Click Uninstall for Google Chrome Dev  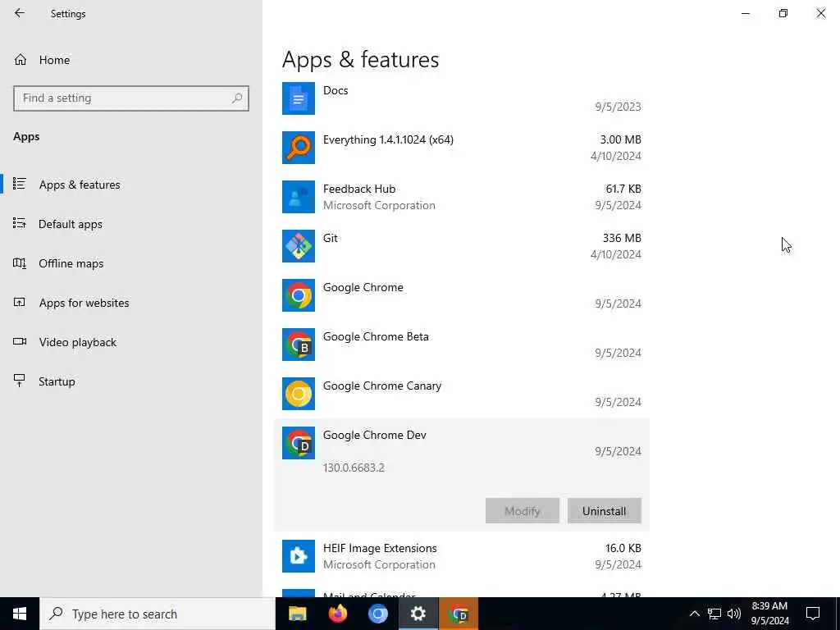click(x=605, y=511)
